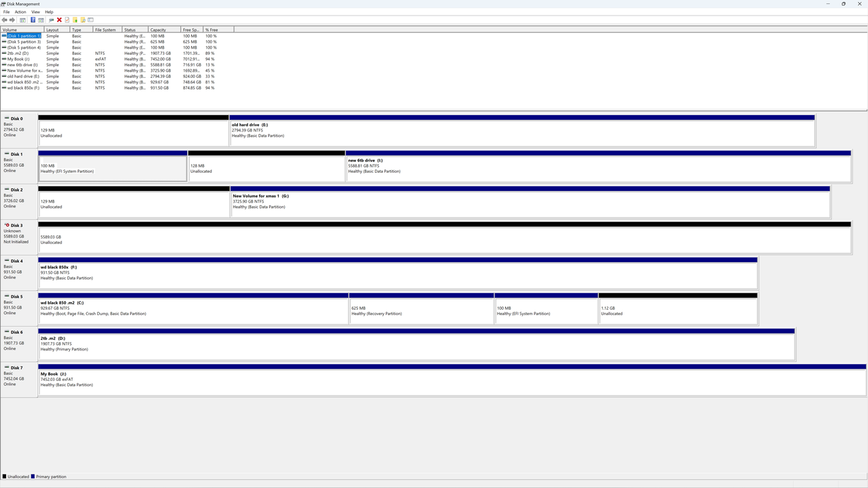Click drive icon of 2tb .m2 (D:) row
The image size is (868, 488).
4,53
